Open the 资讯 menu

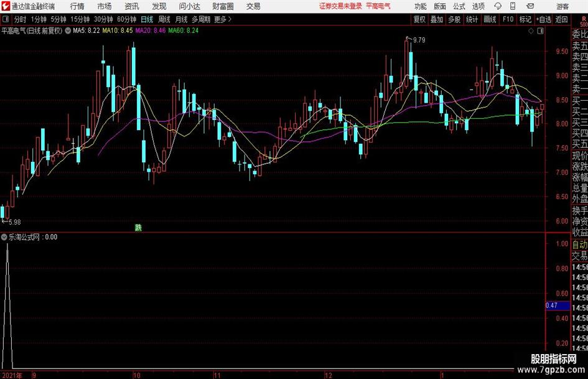tap(132, 6)
